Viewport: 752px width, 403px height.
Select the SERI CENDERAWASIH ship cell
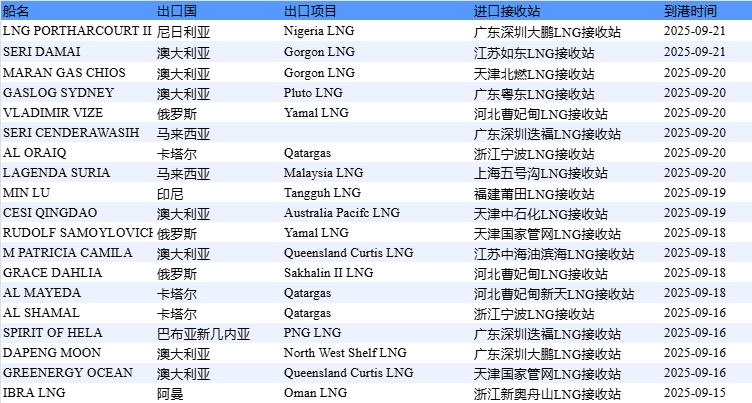pos(71,133)
